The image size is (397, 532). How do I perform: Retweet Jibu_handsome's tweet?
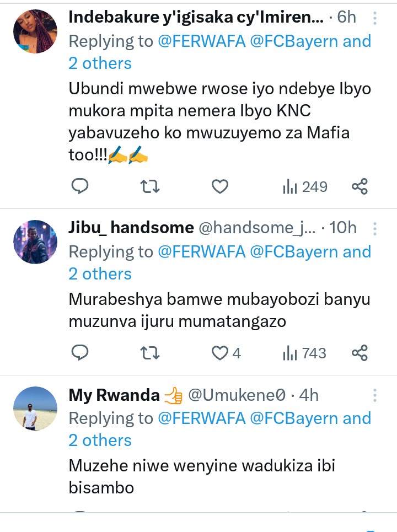[151, 353]
